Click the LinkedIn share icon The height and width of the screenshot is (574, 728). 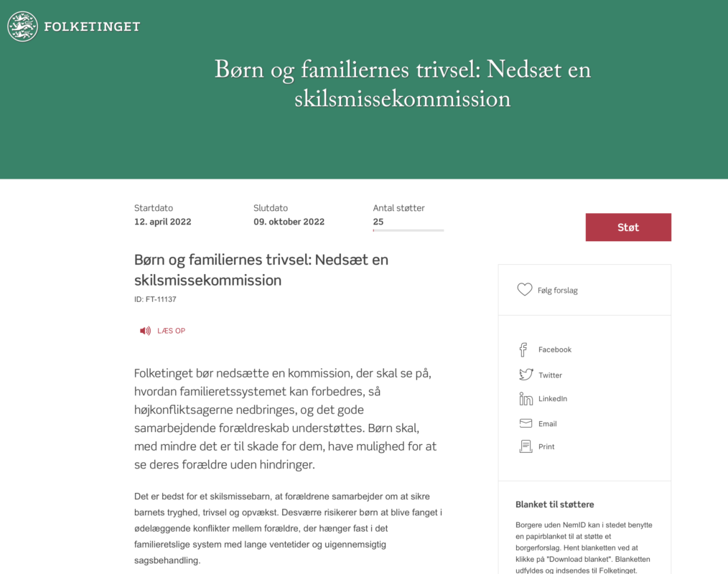click(x=526, y=399)
